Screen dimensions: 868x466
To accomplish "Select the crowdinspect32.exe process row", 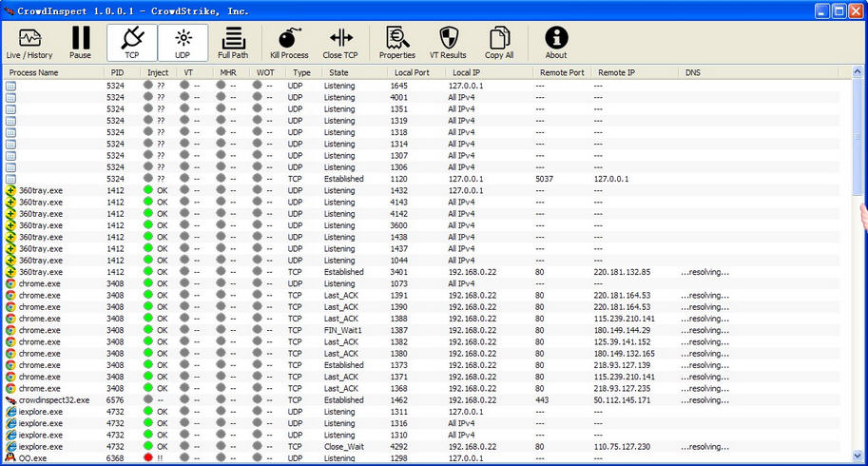I will 54,400.
